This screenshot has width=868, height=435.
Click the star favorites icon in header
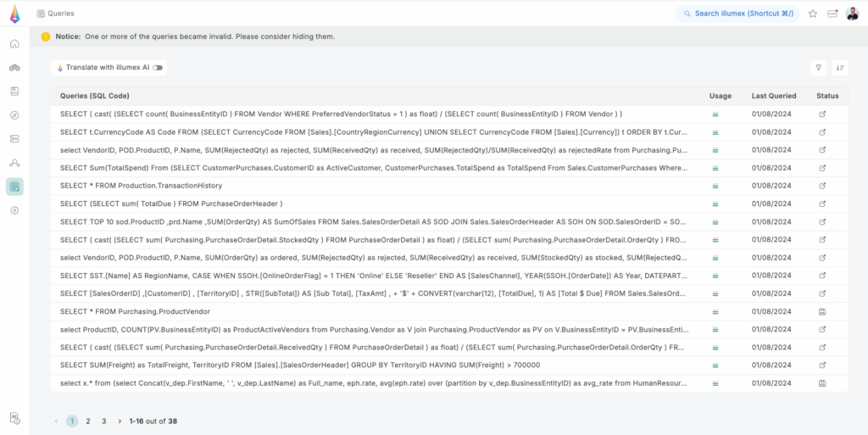812,14
